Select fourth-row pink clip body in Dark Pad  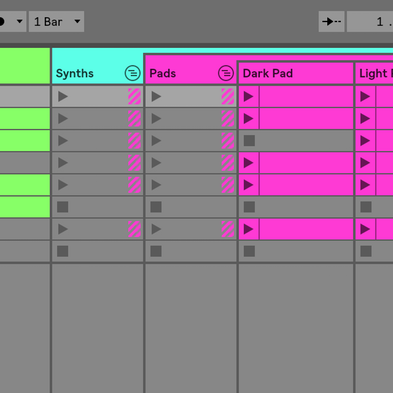click(306, 163)
